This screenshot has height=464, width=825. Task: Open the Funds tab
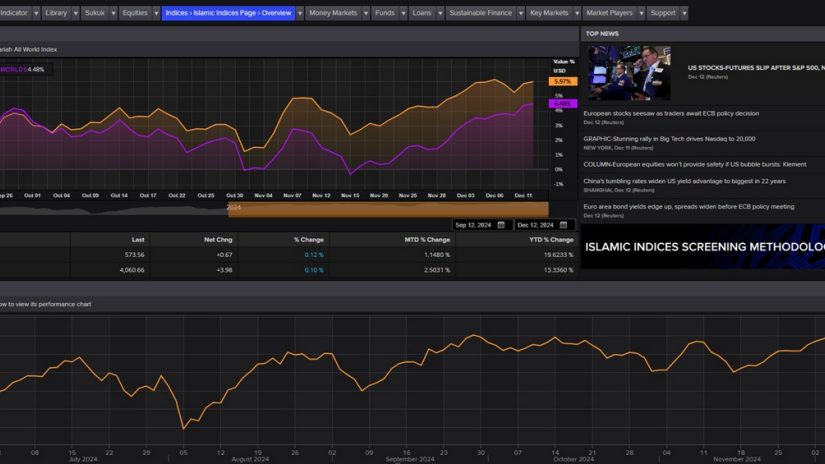pos(385,13)
